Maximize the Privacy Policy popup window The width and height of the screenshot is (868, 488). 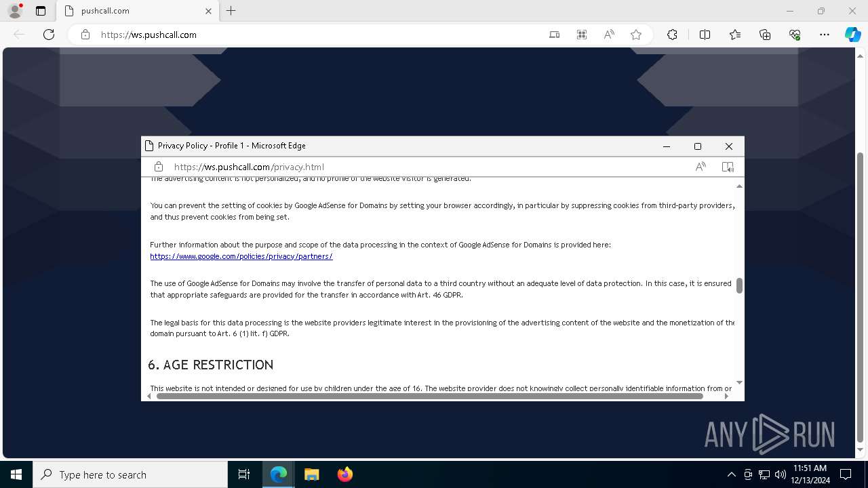point(698,146)
